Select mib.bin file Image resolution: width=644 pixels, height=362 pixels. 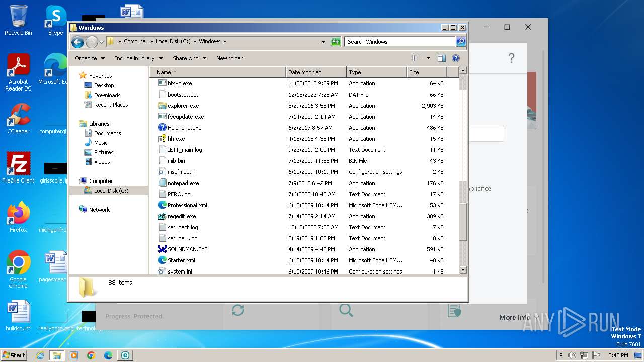coord(176,161)
